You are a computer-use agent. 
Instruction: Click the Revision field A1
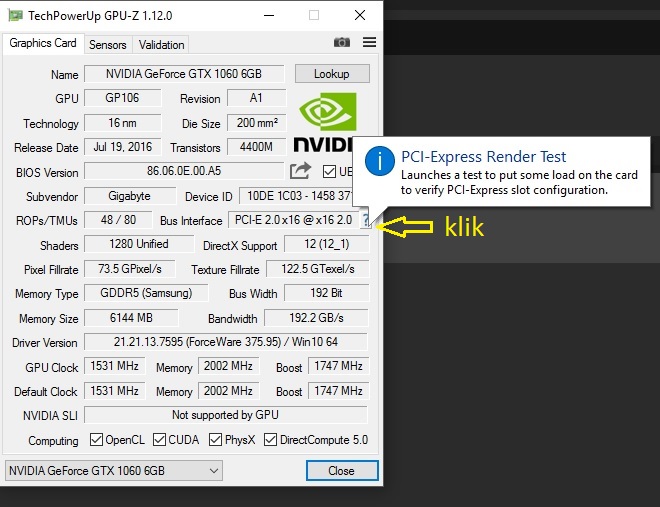coord(256,98)
